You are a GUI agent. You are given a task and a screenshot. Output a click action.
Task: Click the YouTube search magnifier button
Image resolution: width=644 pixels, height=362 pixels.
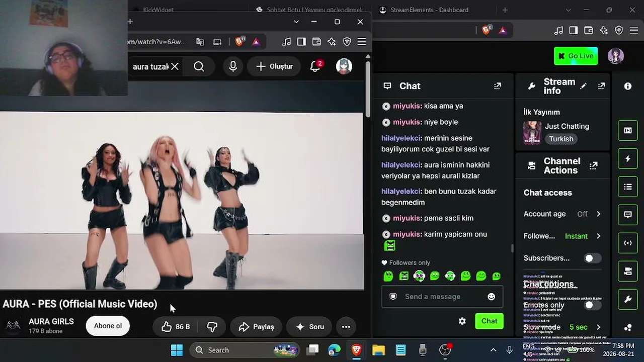[199, 66]
